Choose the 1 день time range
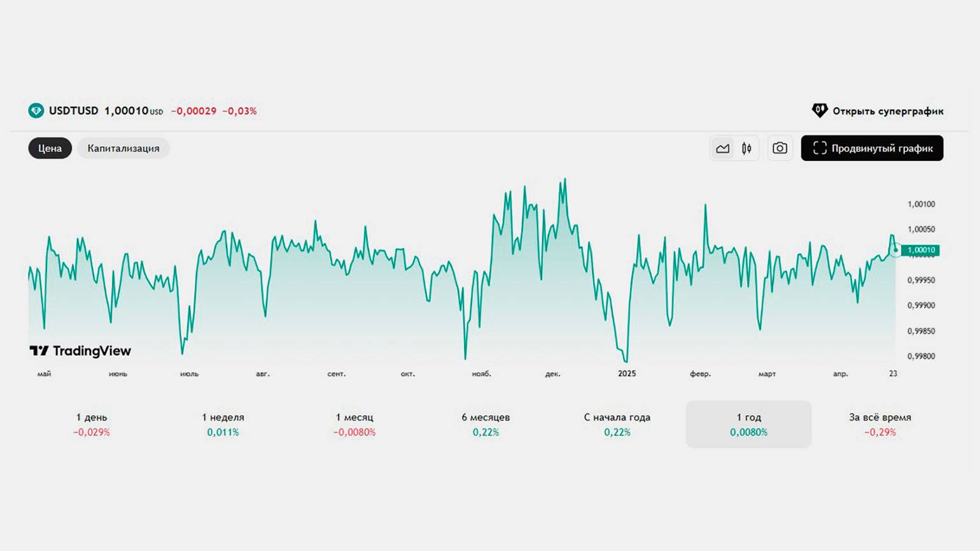The height and width of the screenshot is (551, 980). coord(92,424)
